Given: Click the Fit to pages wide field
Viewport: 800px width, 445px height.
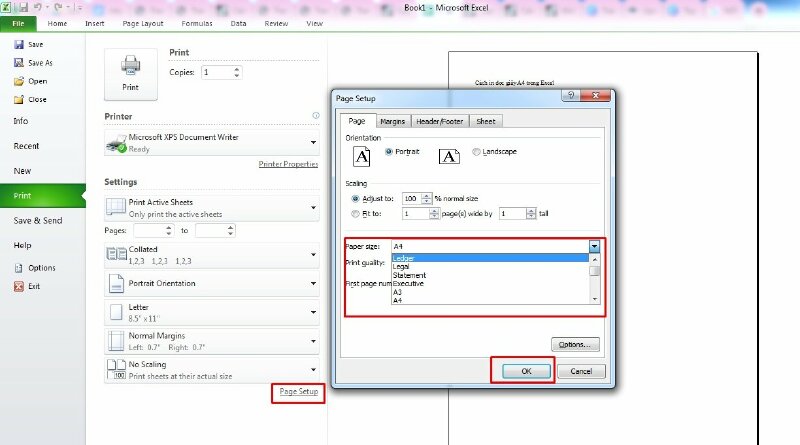Looking at the screenshot, I should click(x=416, y=214).
